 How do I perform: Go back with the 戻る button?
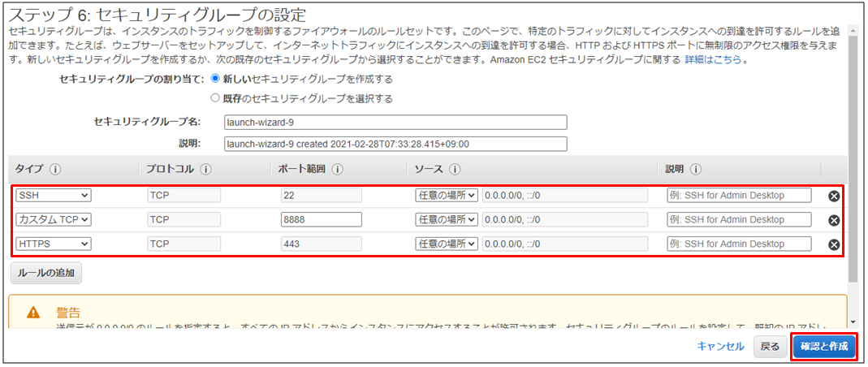(770, 347)
